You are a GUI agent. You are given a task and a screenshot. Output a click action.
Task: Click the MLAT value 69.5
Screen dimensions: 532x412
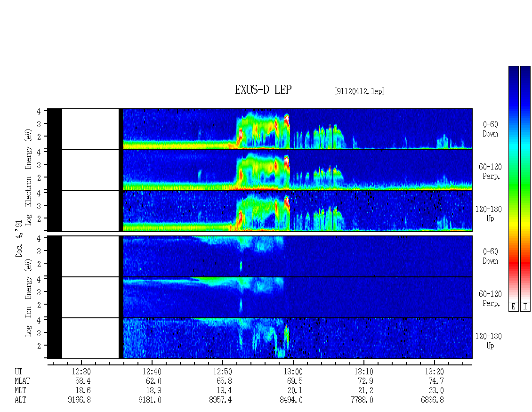pos(295,381)
